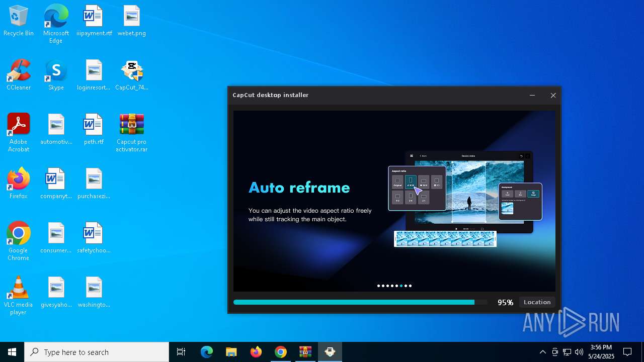Viewport: 644px width, 362px height.
Task: Click the taskbar search box
Action: click(97, 352)
